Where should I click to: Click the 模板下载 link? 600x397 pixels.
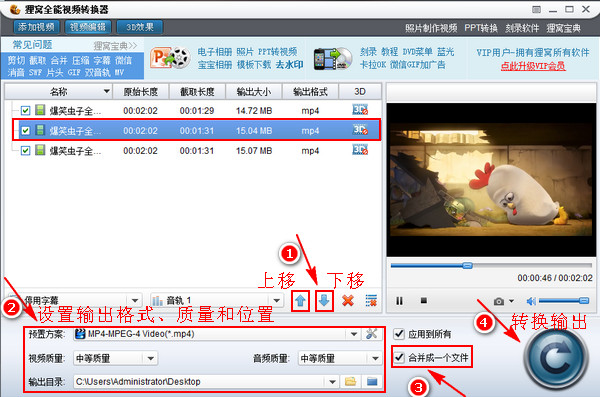[x=253, y=65]
